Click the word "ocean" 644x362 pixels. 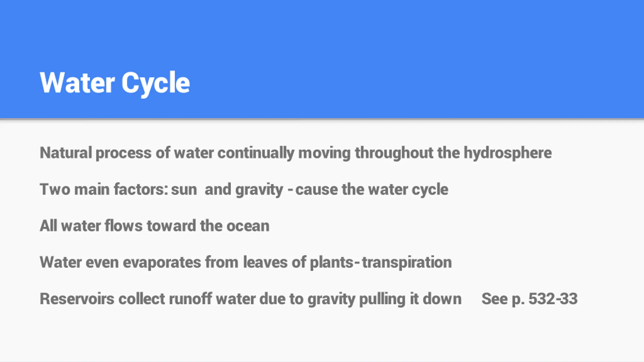[248, 226]
